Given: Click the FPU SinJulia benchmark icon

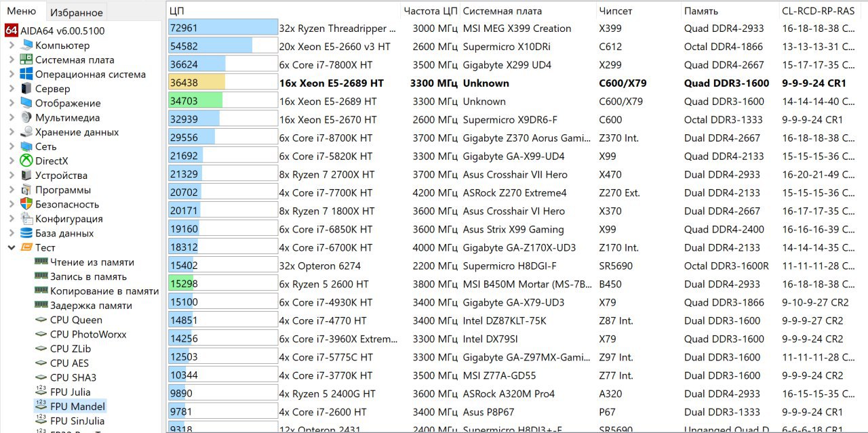Looking at the screenshot, I should (41, 421).
